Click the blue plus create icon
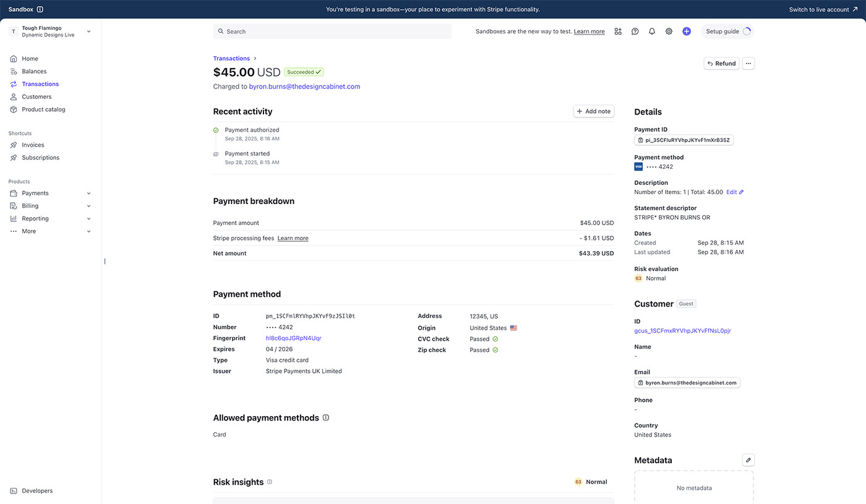866x504 pixels. tap(687, 32)
